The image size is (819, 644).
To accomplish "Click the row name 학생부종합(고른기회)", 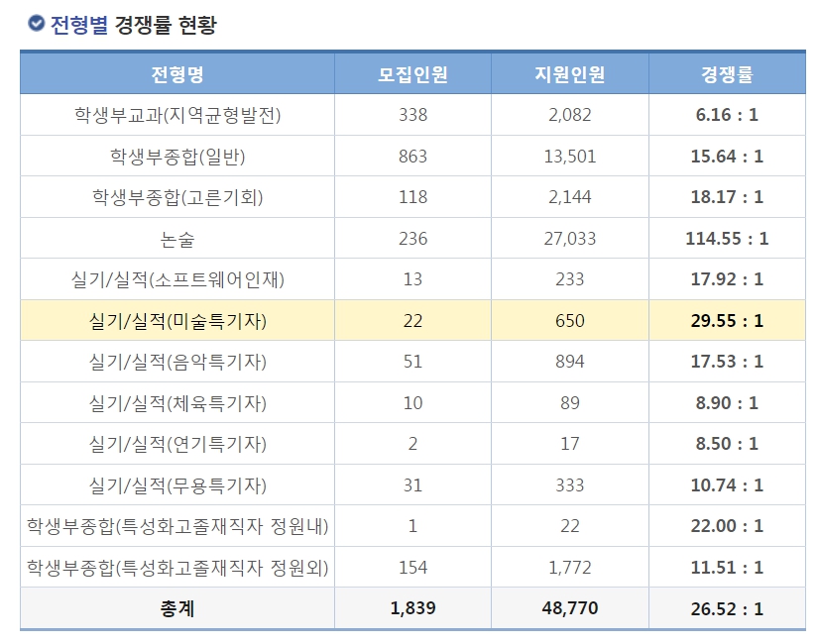I will coord(177,197).
